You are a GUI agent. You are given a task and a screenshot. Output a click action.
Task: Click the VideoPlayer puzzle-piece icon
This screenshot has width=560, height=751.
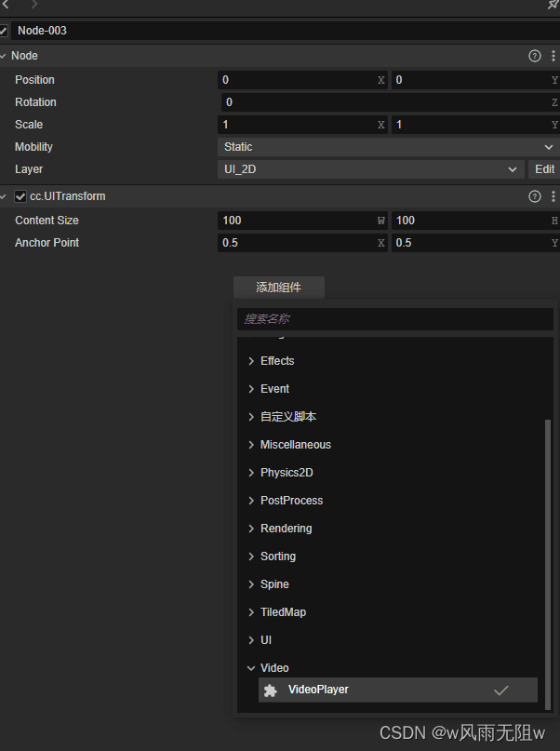[271, 691]
